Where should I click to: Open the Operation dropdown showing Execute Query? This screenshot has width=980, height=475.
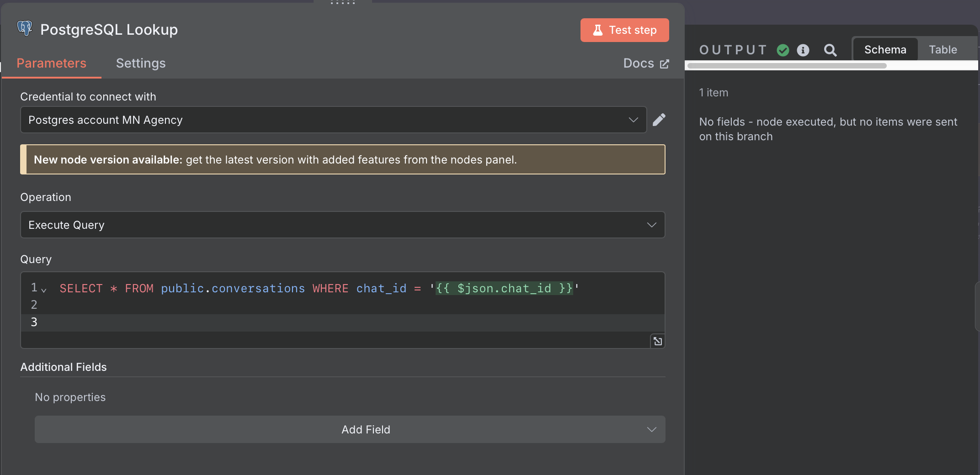[342, 225]
